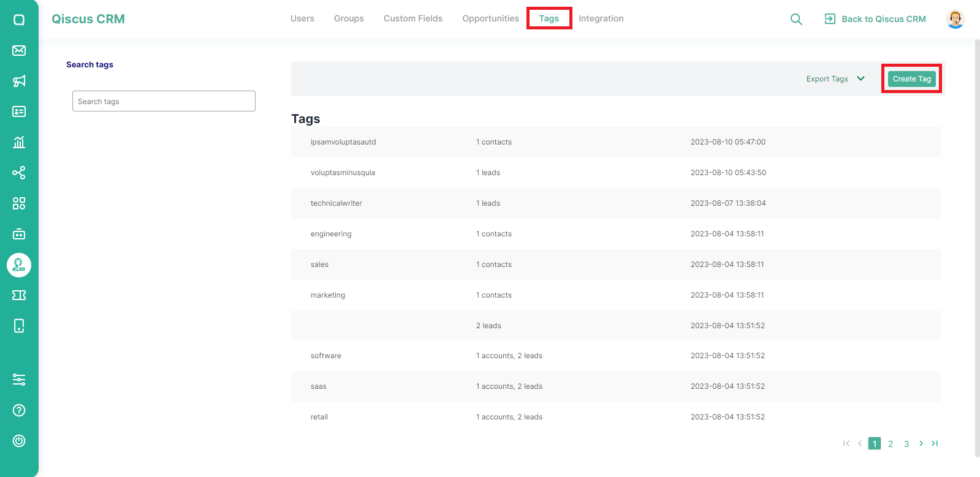Open the analytics chart icon in sidebar
Screen dimensions: 980x477
[19, 142]
